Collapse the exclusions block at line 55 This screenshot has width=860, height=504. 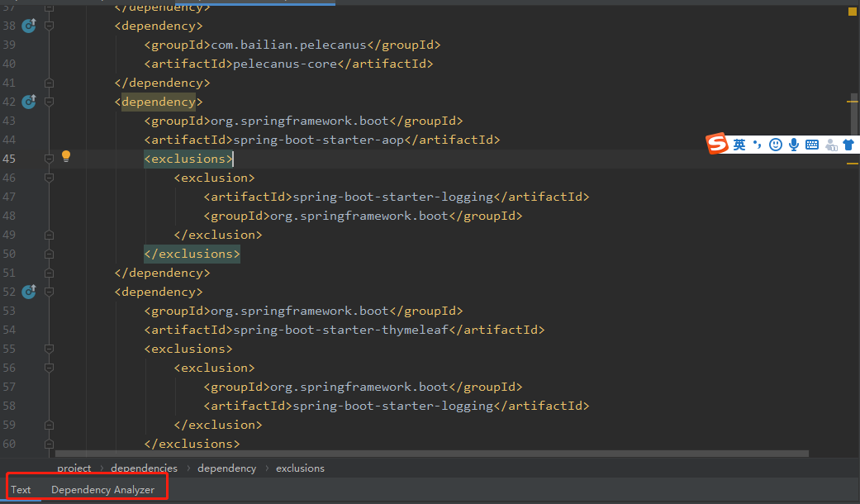[49, 349]
